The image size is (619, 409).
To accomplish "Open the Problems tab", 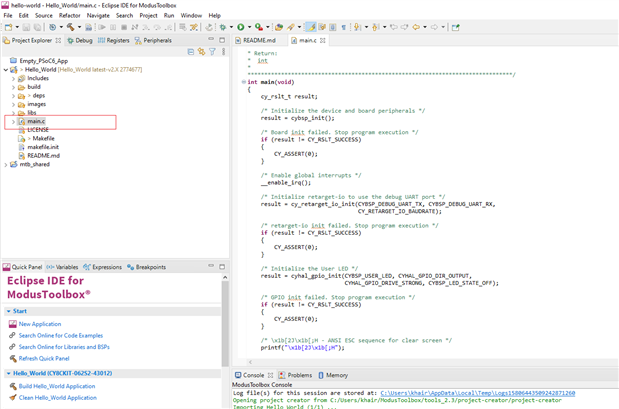I will pyautogui.click(x=295, y=375).
